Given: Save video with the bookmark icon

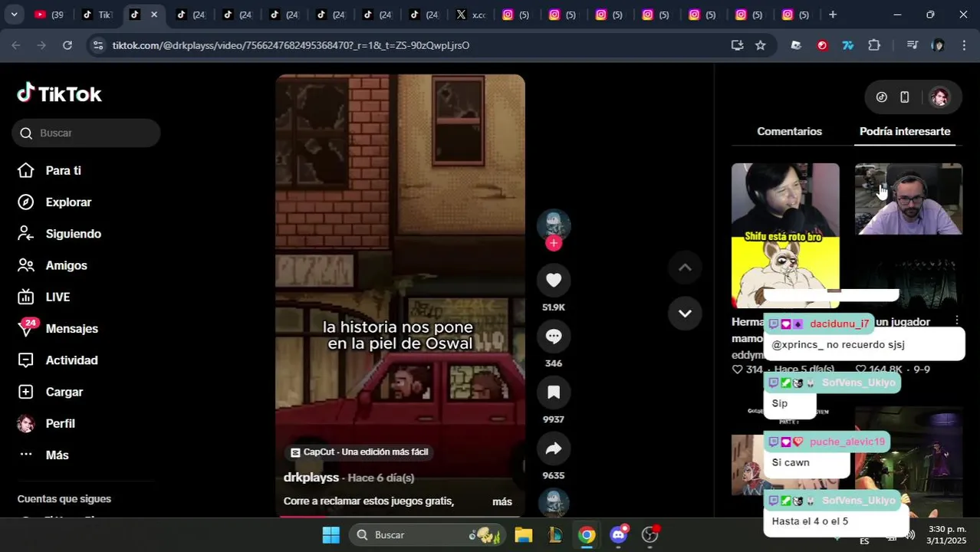Looking at the screenshot, I should coord(554,393).
